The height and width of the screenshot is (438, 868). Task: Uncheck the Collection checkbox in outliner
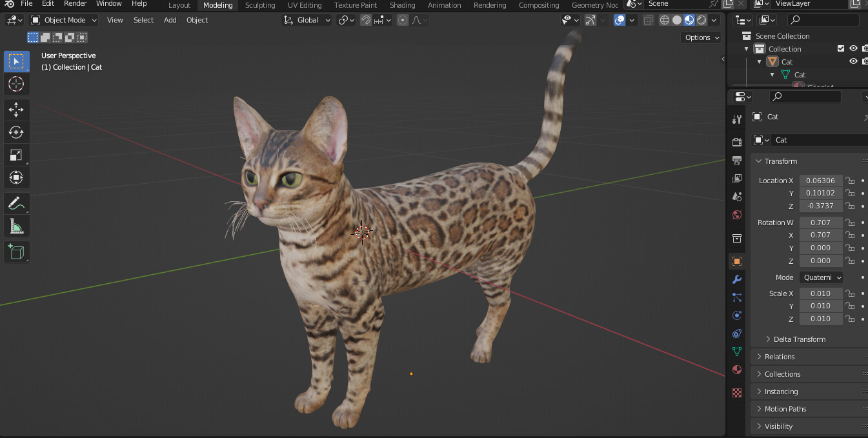[x=841, y=48]
